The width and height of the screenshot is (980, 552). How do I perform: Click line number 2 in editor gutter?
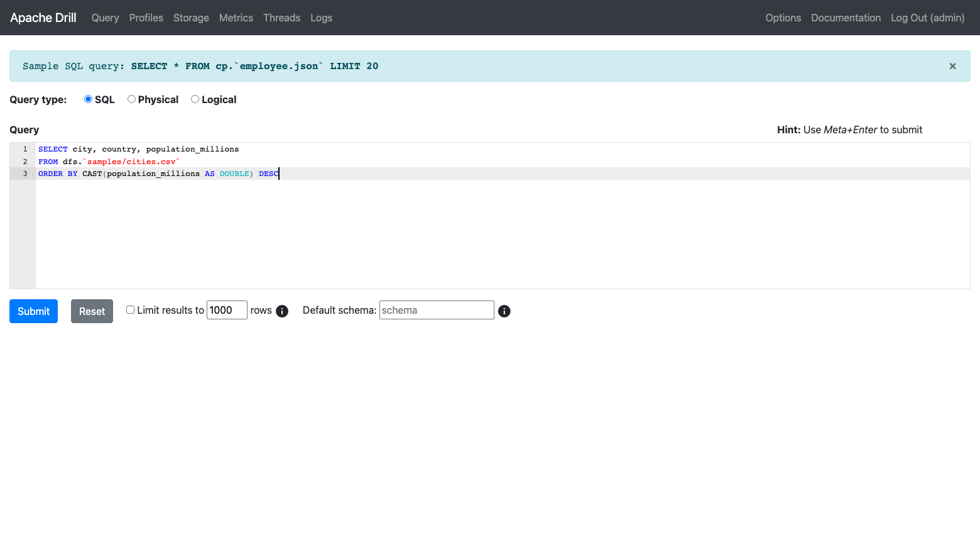click(x=25, y=162)
